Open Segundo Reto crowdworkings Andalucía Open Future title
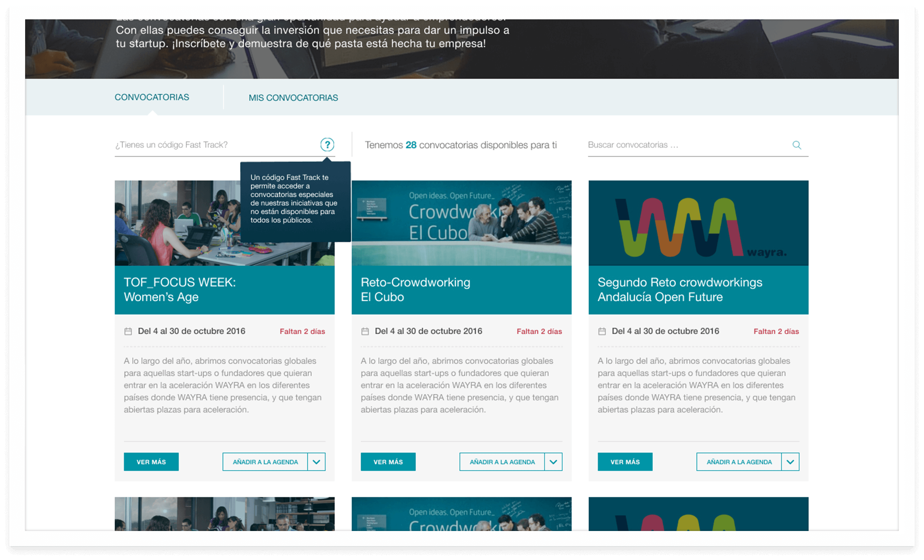The height and width of the screenshot is (560, 924). pyautogui.click(x=680, y=290)
